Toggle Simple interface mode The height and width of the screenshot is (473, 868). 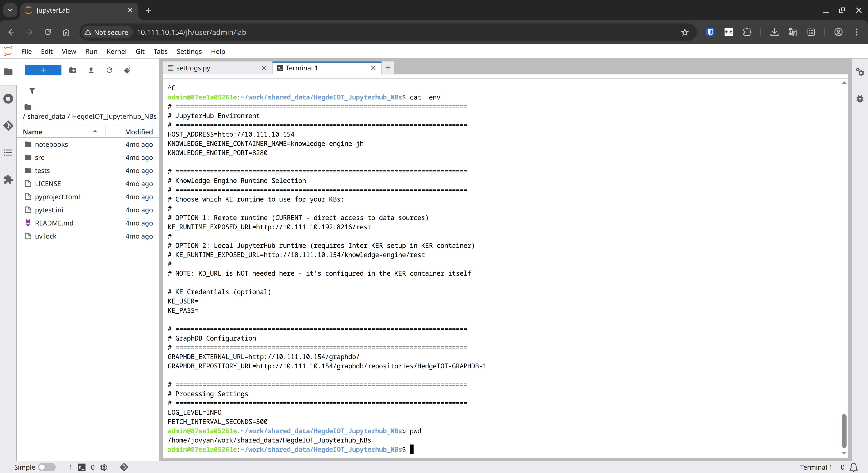coord(46,467)
